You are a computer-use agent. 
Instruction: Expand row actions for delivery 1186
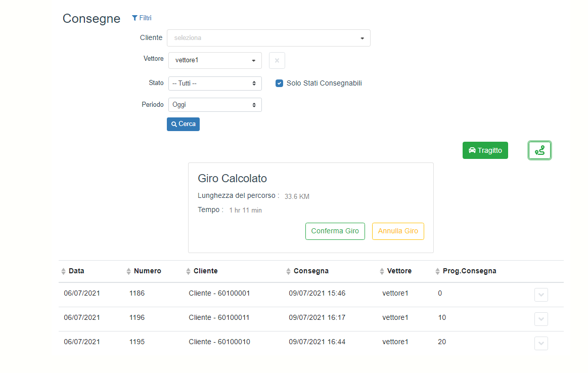point(541,295)
